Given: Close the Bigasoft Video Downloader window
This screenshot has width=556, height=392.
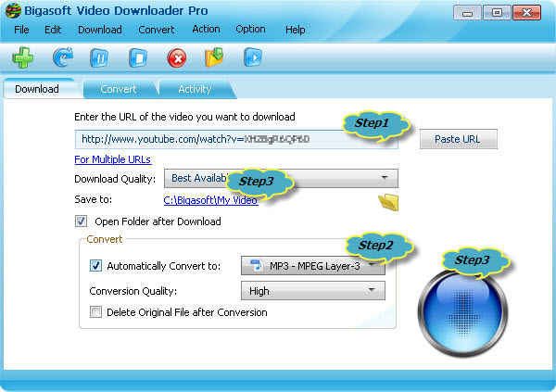Looking at the screenshot, I should pyautogui.click(x=527, y=13).
